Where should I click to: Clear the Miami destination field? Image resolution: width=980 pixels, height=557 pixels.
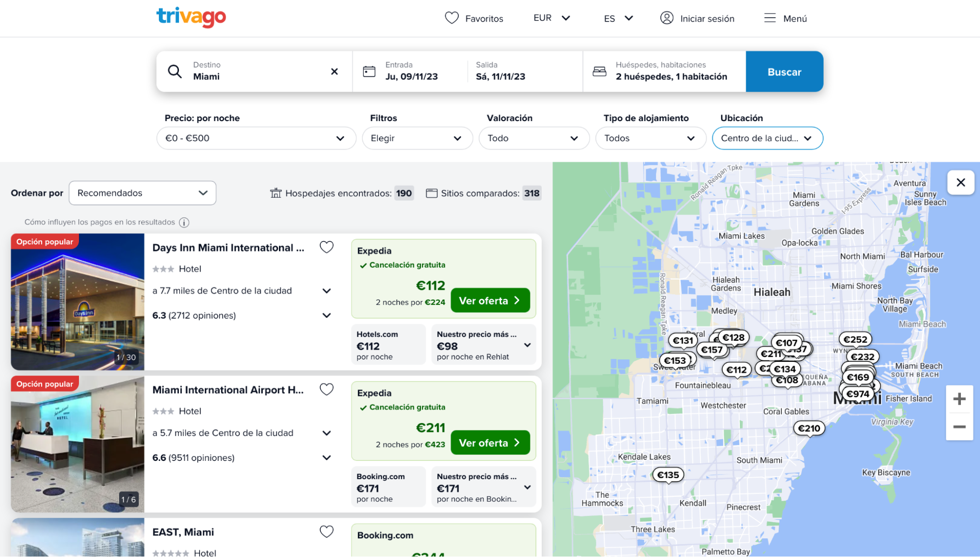[334, 72]
